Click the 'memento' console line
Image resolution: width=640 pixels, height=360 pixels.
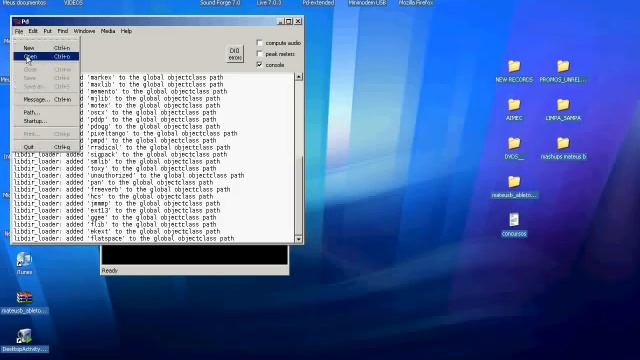154,91
